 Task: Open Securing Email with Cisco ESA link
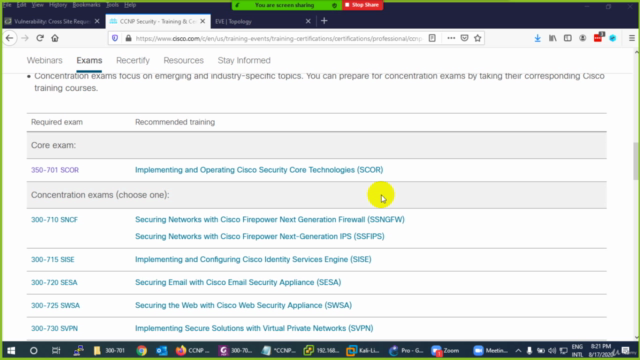(x=238, y=282)
